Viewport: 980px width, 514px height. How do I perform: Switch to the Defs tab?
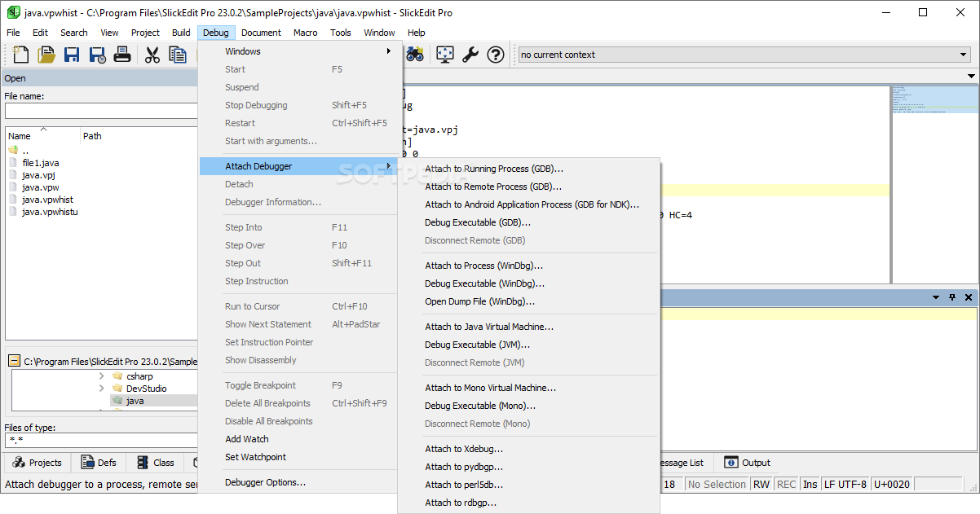98,463
